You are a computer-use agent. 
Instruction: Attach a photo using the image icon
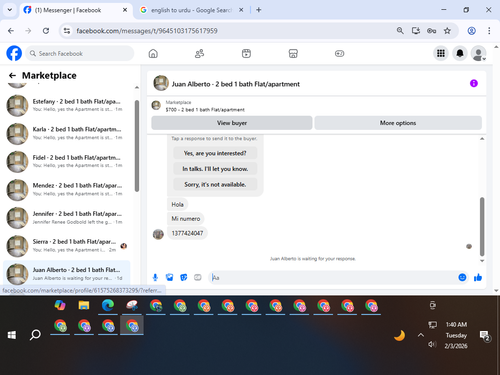coord(169,277)
